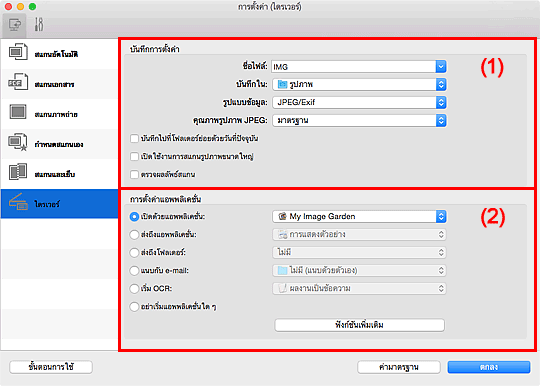Open the การแสดงตัวอย่าง send-to-application dropdown

point(359,234)
